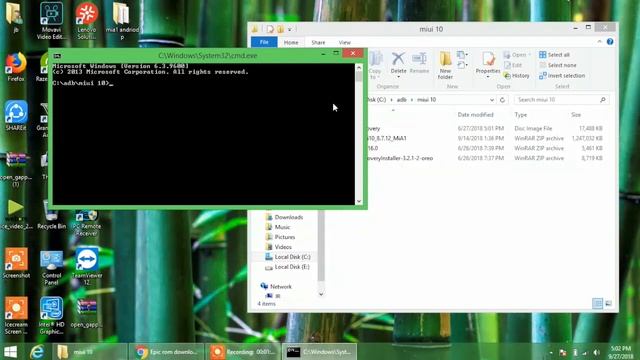Screen dimensions: 640x360
Task: Open Intel HD Graphics desktop shortcut
Action: tap(51, 316)
